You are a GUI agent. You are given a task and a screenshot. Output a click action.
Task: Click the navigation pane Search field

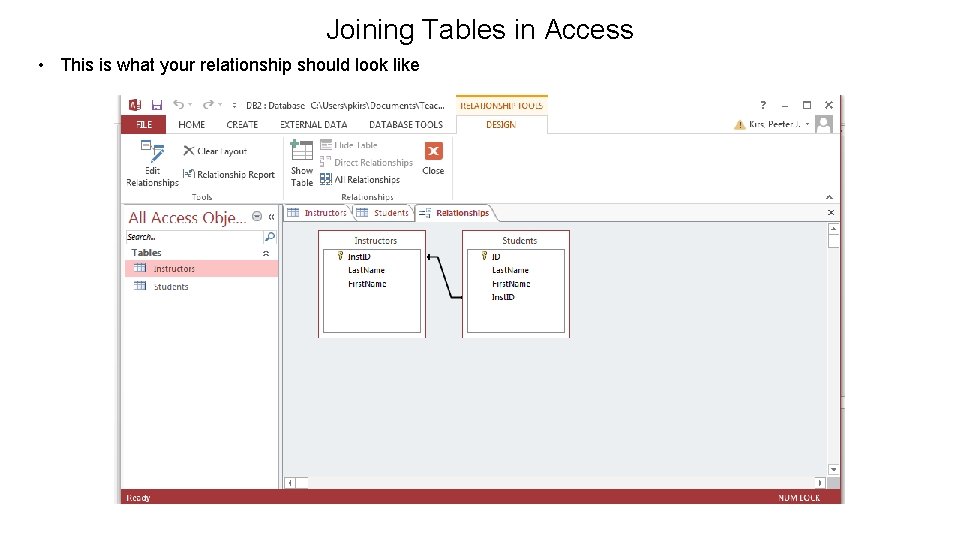(x=194, y=237)
